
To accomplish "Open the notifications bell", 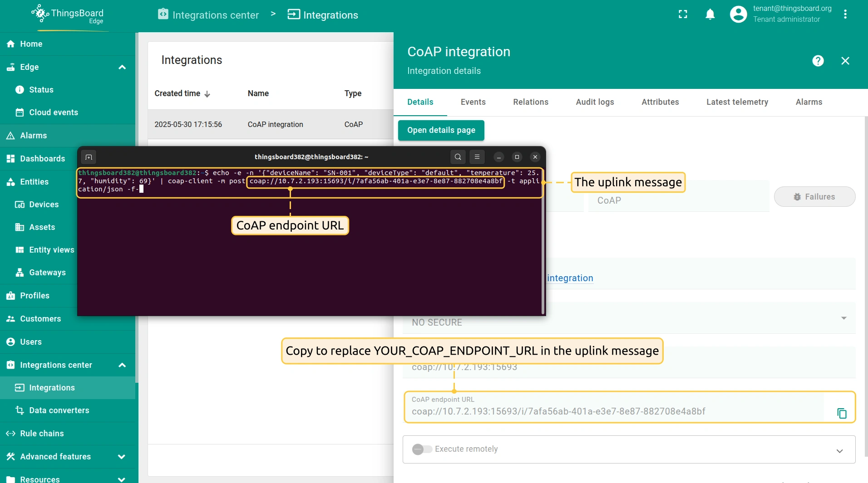I will (710, 15).
